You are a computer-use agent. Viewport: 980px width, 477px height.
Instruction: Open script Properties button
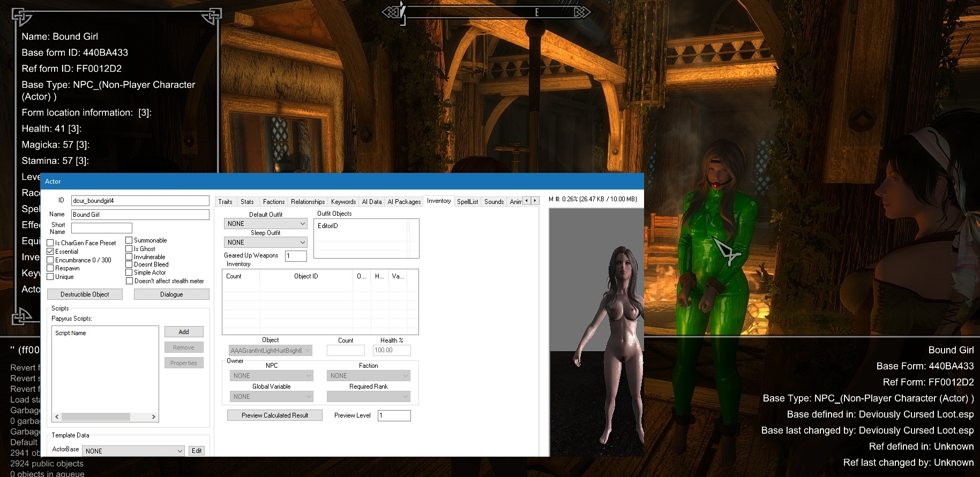click(184, 363)
